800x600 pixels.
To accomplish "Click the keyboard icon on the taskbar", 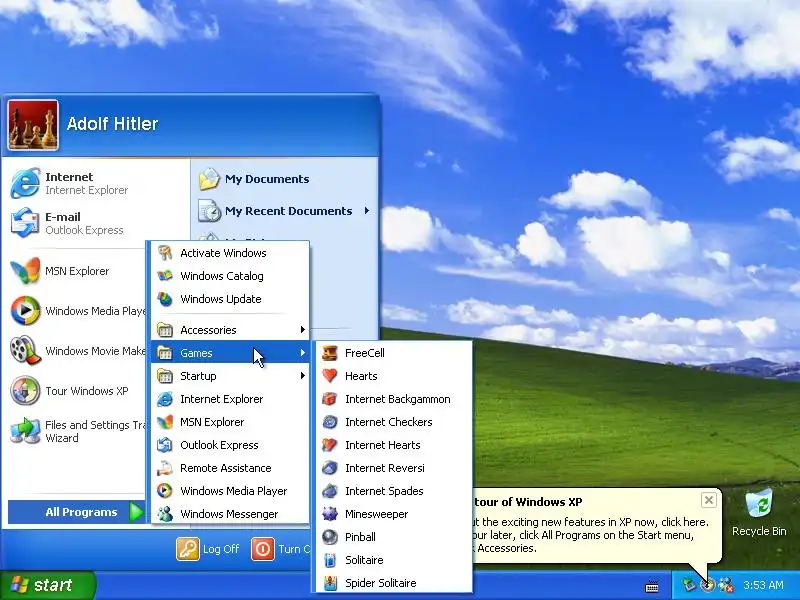I will [652, 586].
